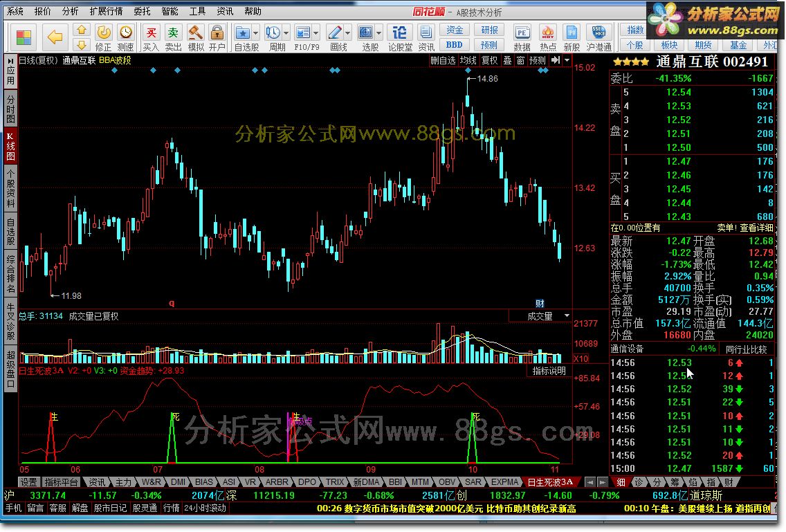This screenshot has height=532, width=786.
Task: Click the 指标平台 button
Action: [x=61, y=482]
